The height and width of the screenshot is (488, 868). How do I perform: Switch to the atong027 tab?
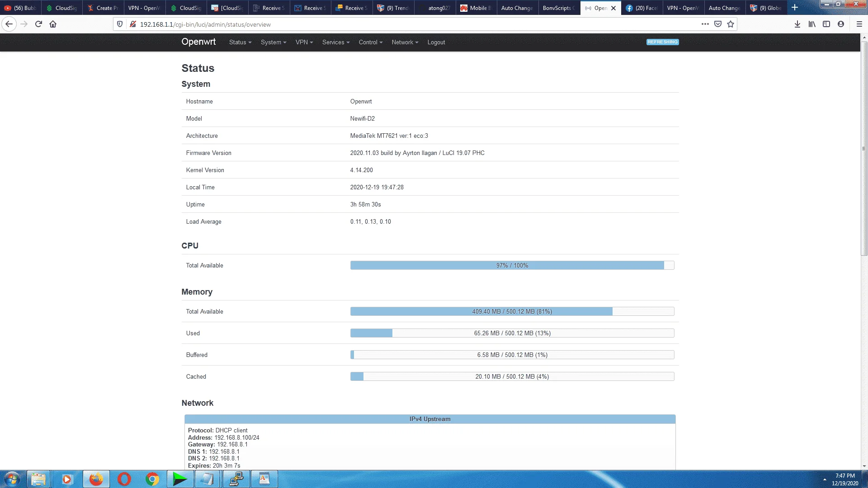[x=435, y=8]
